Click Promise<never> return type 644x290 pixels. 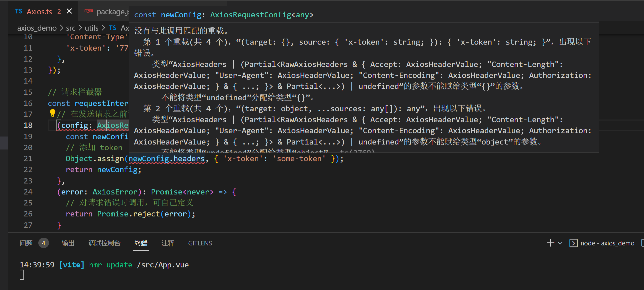tap(182, 192)
